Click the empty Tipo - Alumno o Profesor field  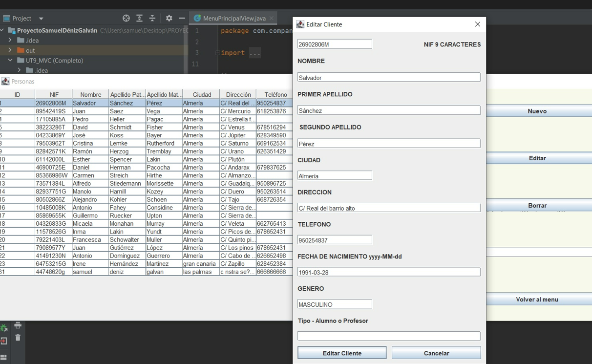coord(388,336)
